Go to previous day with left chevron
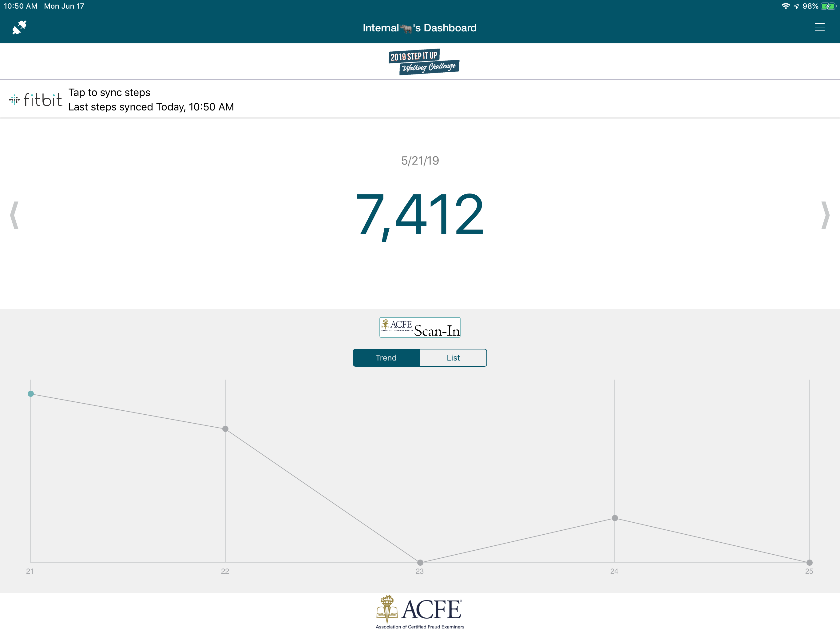 pos(14,215)
